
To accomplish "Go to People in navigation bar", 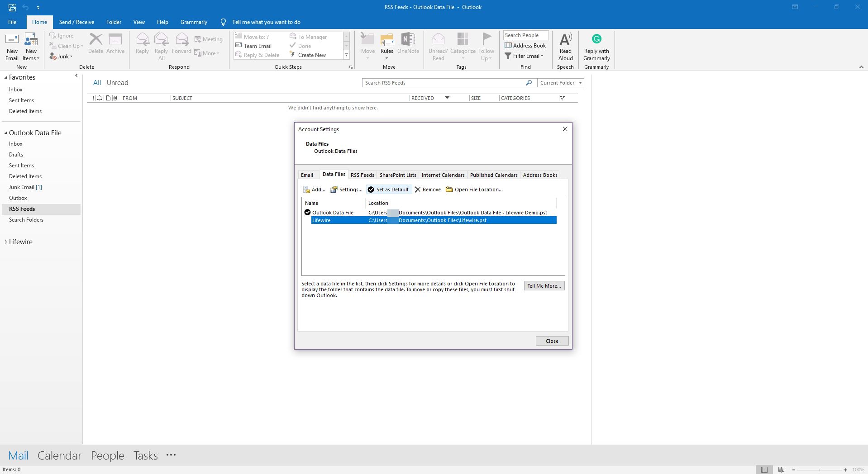I will click(107, 455).
